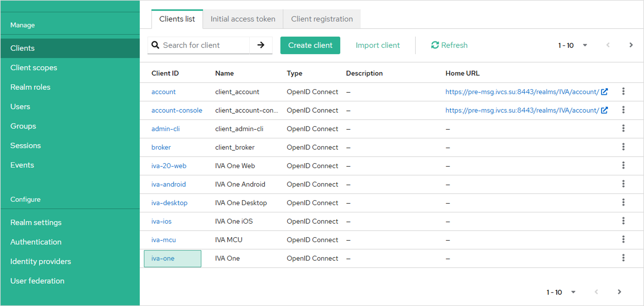Open kebab menu for broker row
The image size is (644, 306).
click(x=623, y=147)
